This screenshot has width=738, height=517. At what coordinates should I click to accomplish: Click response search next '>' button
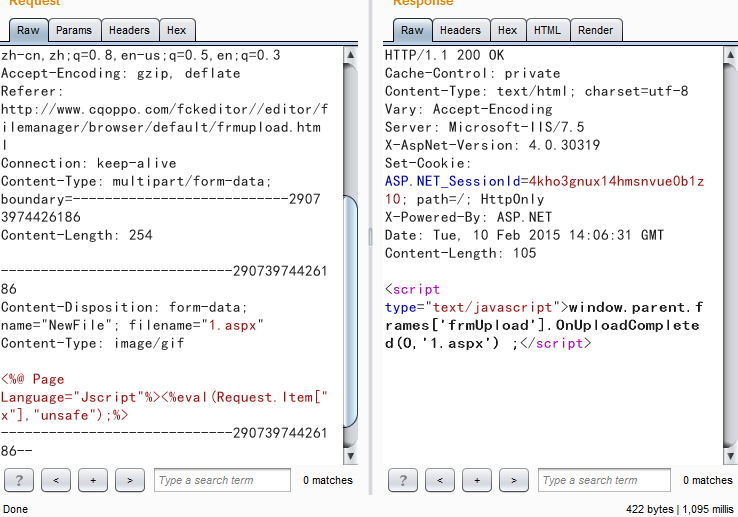pyautogui.click(x=514, y=480)
